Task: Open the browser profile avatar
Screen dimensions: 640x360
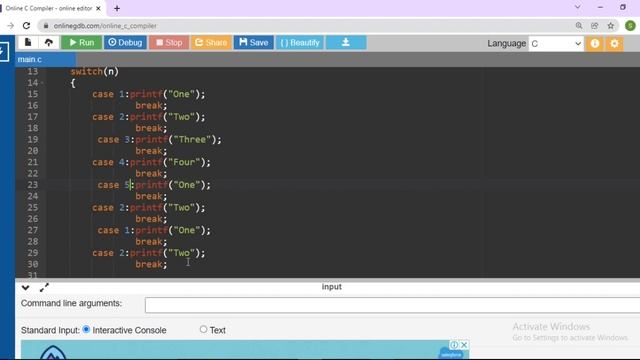Action: [630, 26]
